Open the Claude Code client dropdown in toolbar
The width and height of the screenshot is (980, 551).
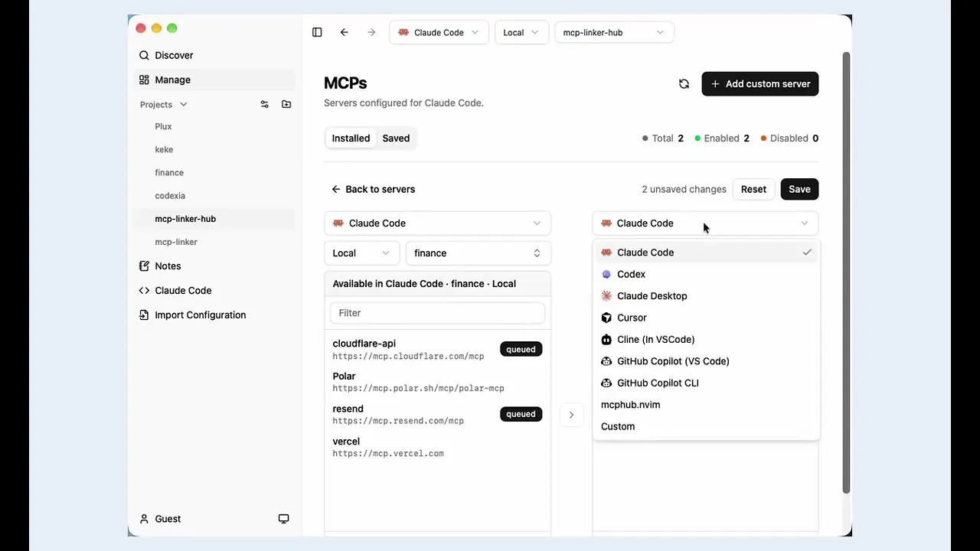439,32
